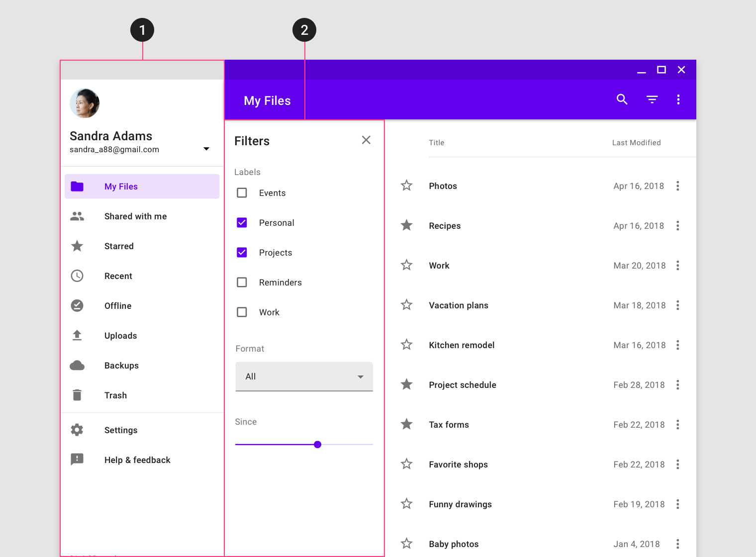Click the Offline checkmark icon

pos(77,306)
